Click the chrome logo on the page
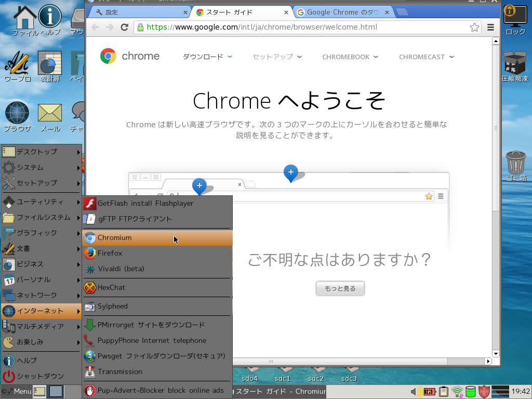532x399 pixels. click(x=130, y=56)
